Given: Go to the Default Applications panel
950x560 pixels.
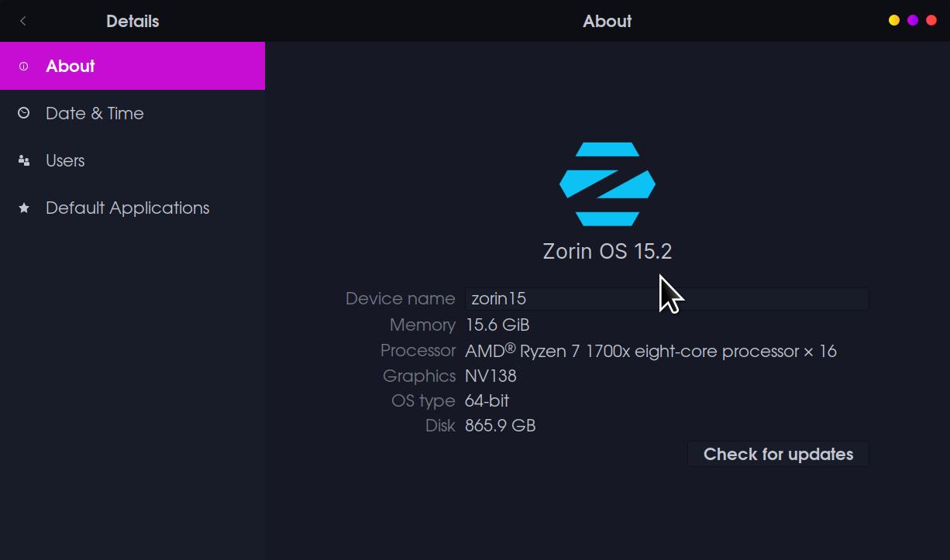Looking at the screenshot, I should point(127,208).
